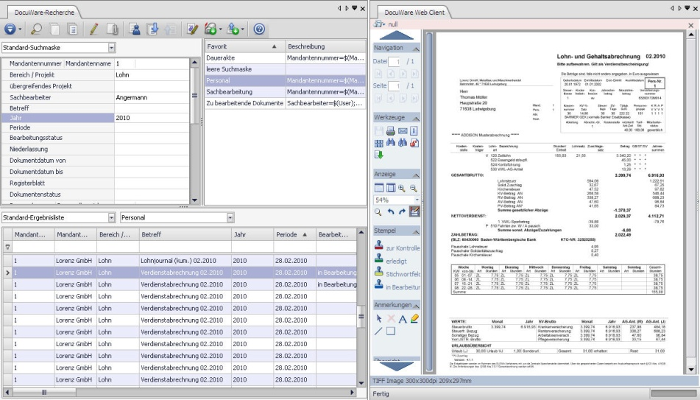Click the document download arrow icon
The height and width of the screenshot is (400, 700).
point(152,29)
